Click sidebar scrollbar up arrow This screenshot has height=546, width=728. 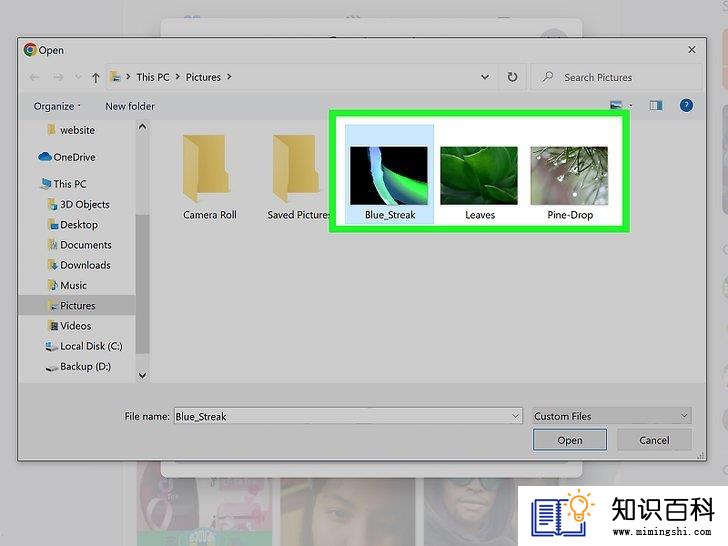pos(143,127)
